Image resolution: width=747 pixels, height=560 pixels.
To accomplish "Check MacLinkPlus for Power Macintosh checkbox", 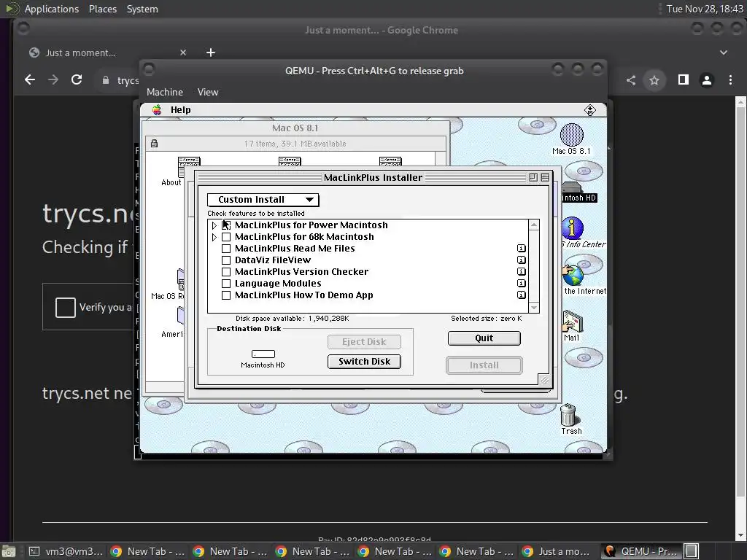I will click(x=226, y=225).
